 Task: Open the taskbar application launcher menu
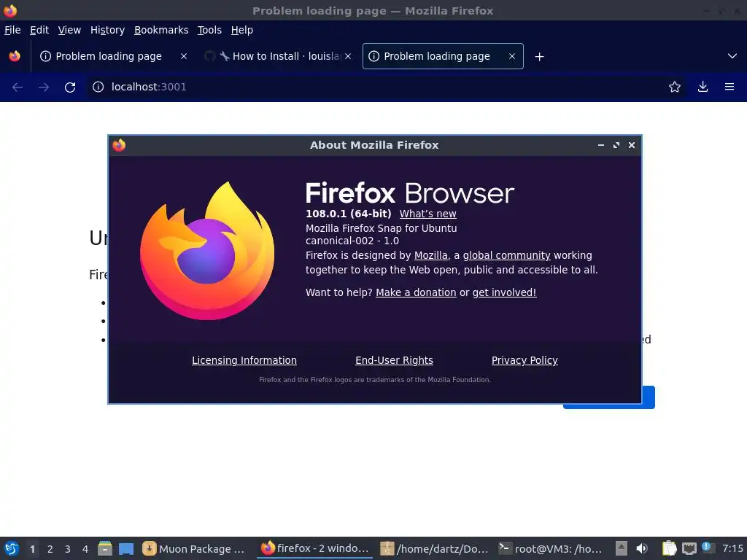click(x=11, y=548)
